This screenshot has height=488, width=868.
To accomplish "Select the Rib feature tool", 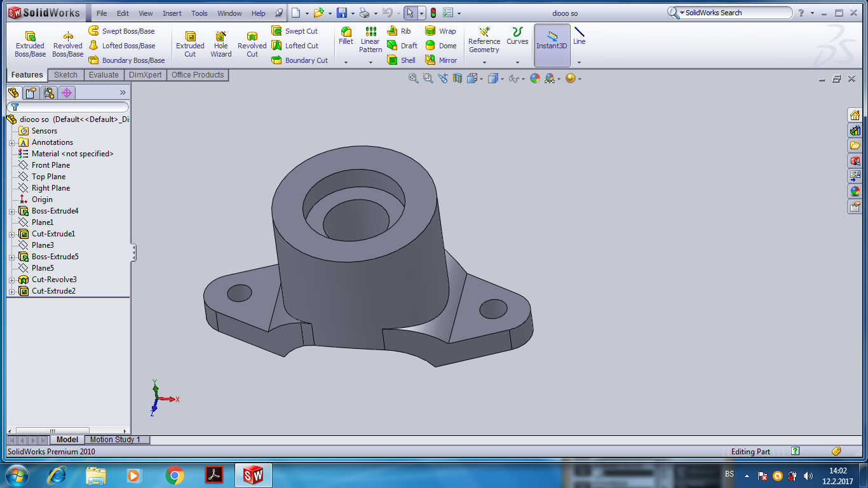I will tap(393, 31).
